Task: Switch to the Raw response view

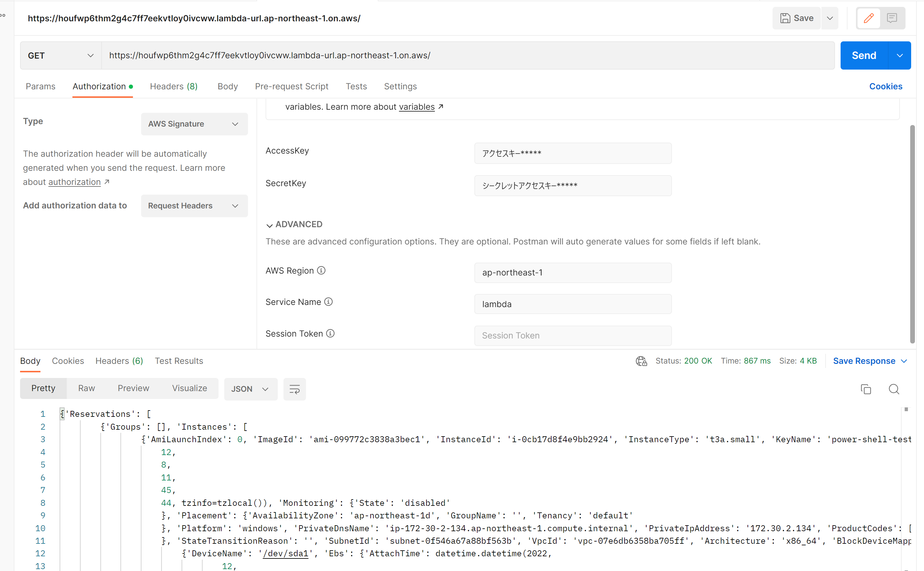Action: click(x=87, y=388)
